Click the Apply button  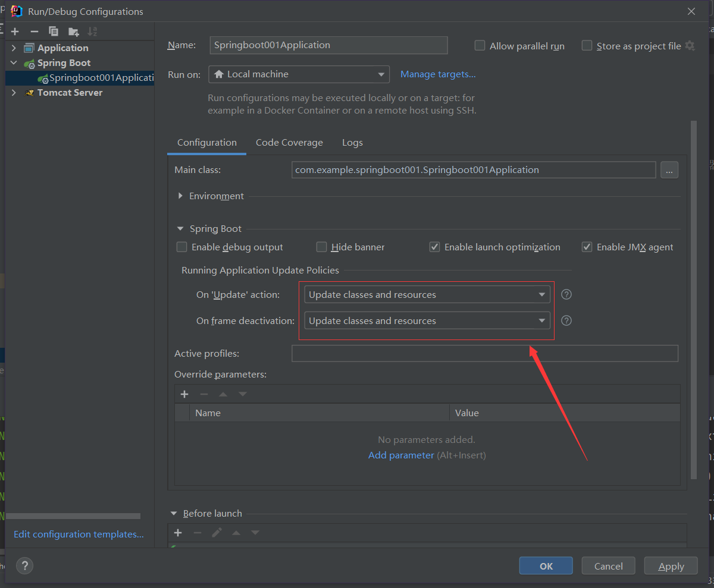point(671,566)
